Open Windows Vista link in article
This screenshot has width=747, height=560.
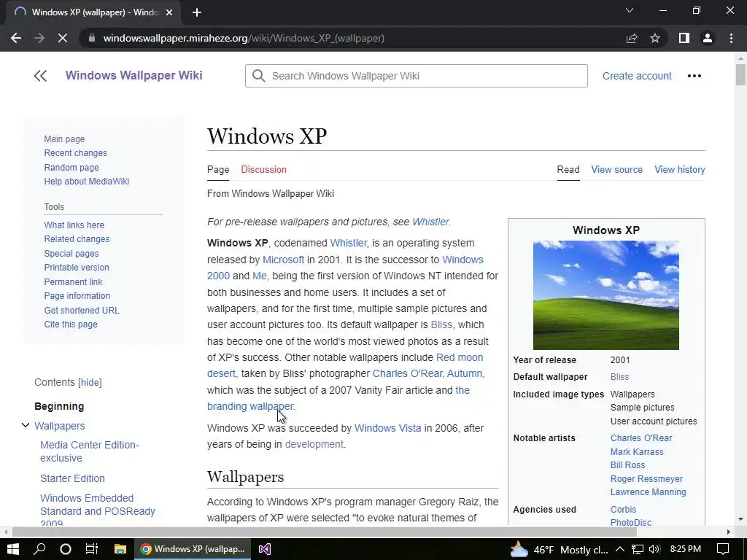click(x=388, y=428)
